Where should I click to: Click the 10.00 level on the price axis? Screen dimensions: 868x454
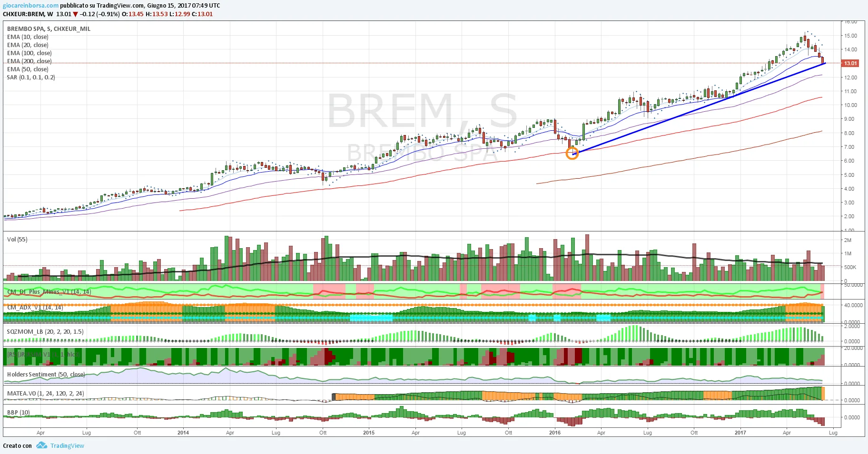tap(850, 105)
